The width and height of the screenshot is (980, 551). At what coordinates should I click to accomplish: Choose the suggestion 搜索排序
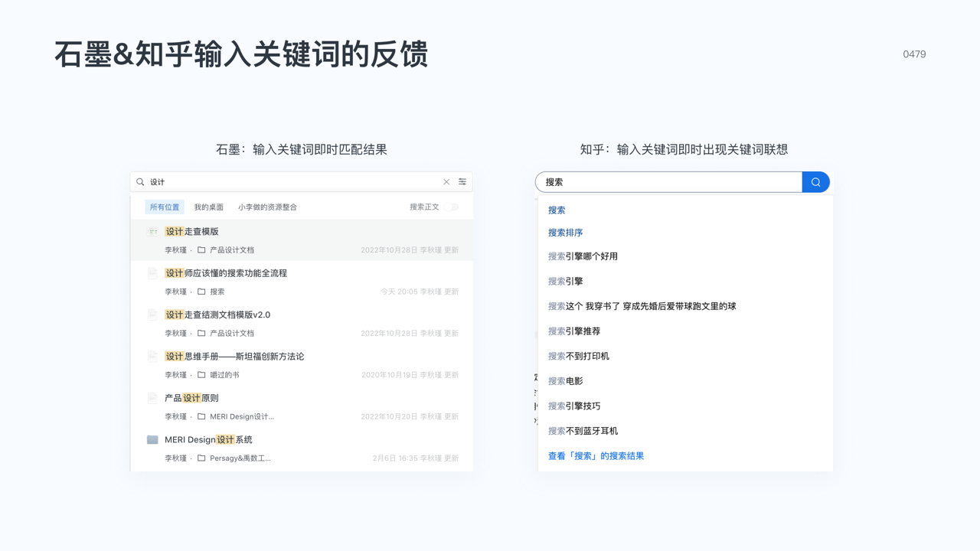tap(566, 233)
